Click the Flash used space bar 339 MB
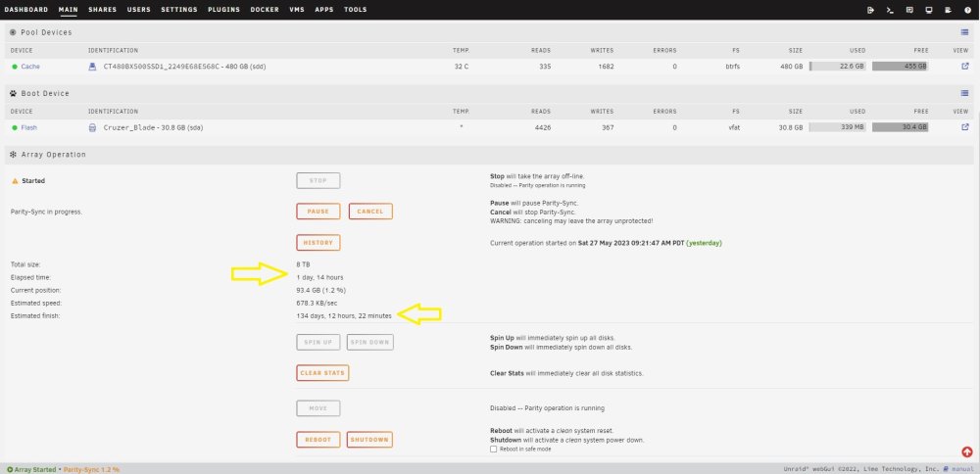 point(838,127)
